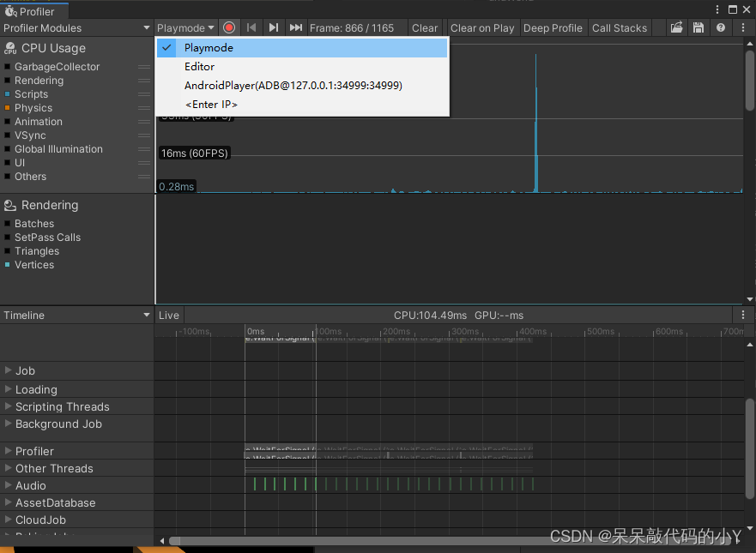
Task: Toggle the SetPass Calls chart series
Action: coord(7,237)
